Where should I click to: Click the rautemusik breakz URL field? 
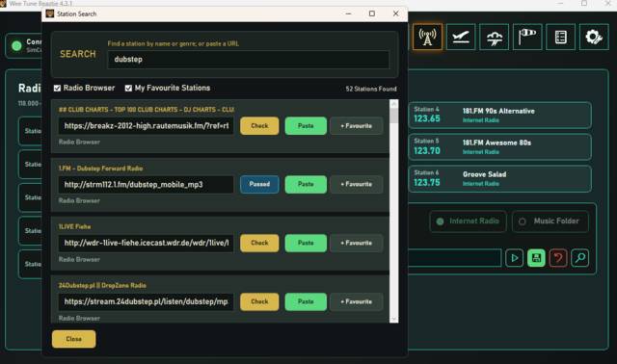[146, 126]
